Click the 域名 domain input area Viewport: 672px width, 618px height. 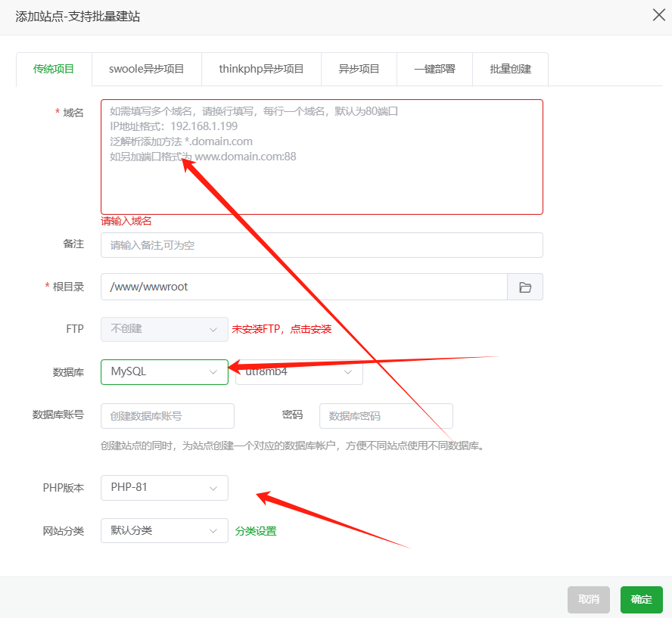[x=322, y=157]
